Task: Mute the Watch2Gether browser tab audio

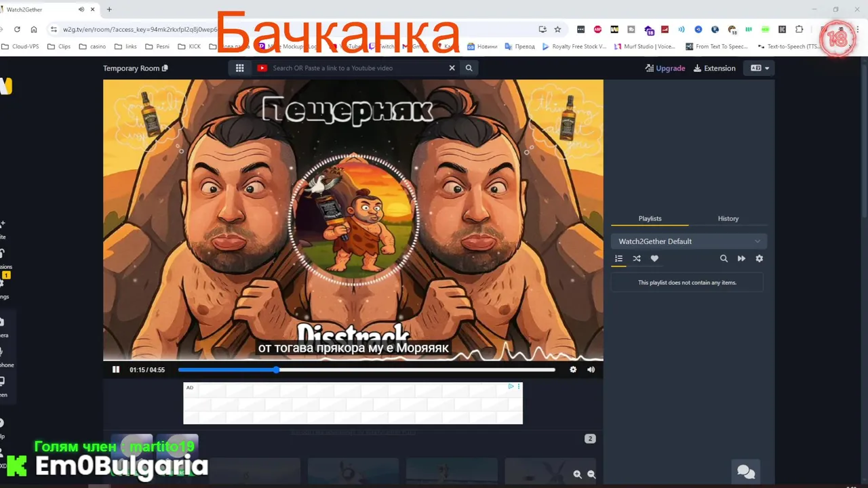Action: [81, 9]
